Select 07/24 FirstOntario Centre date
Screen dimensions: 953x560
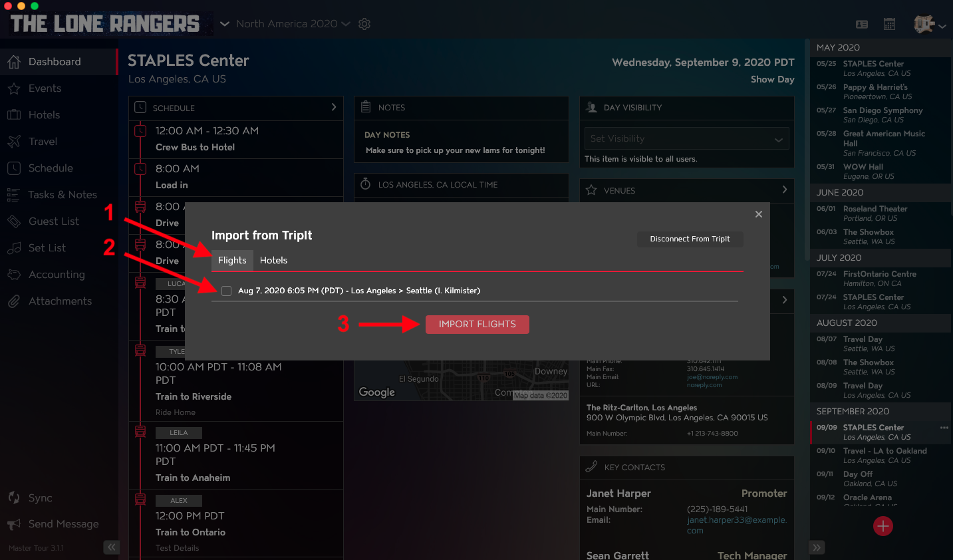coord(880,279)
